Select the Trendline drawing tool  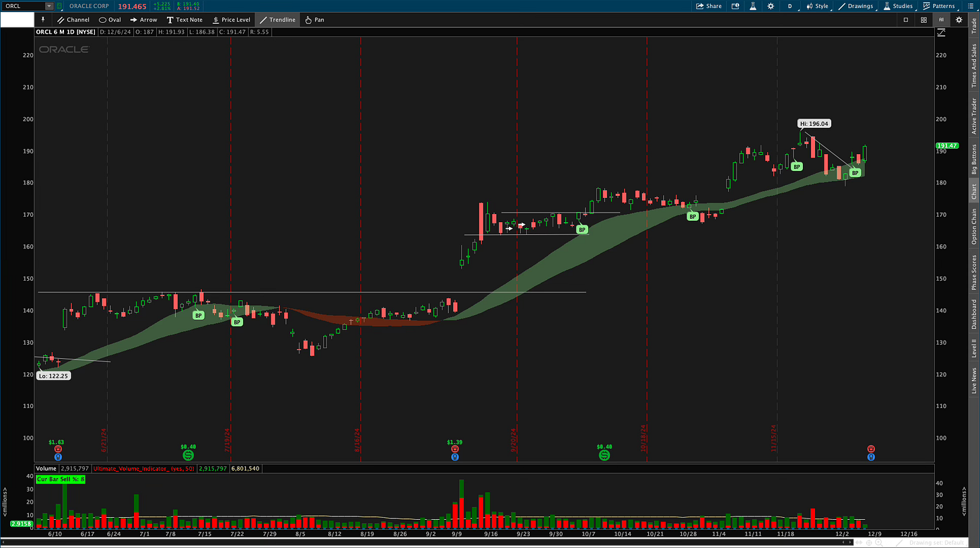pyautogui.click(x=276, y=20)
